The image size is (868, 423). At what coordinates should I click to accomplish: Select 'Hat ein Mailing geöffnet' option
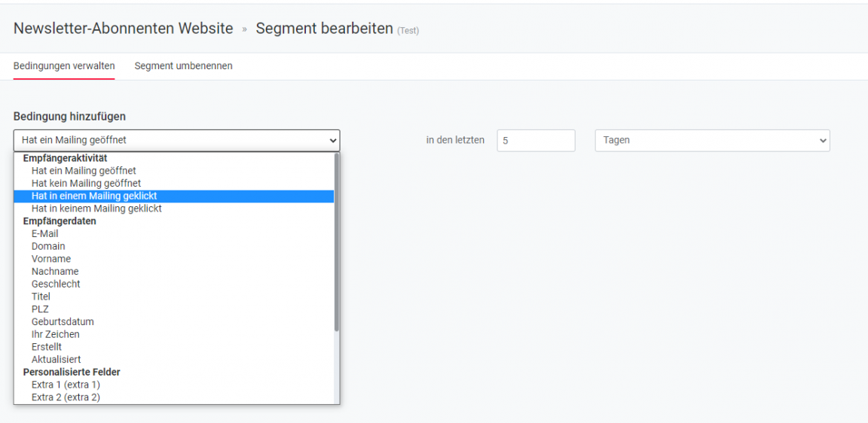pyautogui.click(x=84, y=171)
